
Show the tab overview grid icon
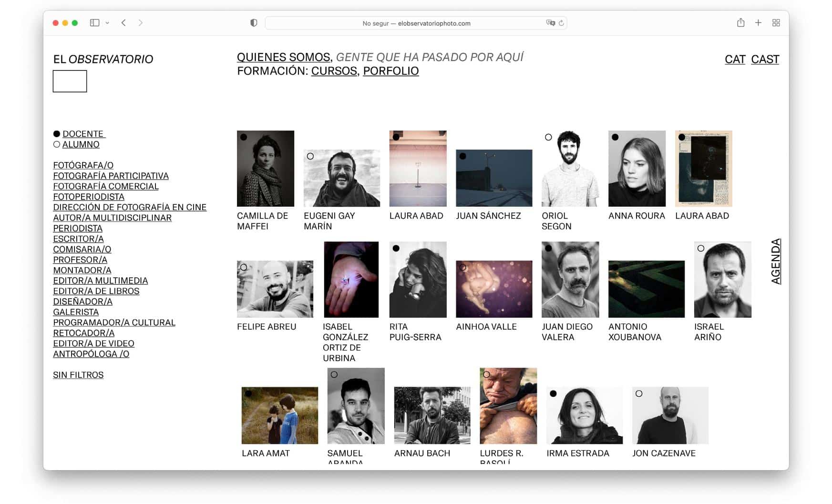pyautogui.click(x=776, y=22)
